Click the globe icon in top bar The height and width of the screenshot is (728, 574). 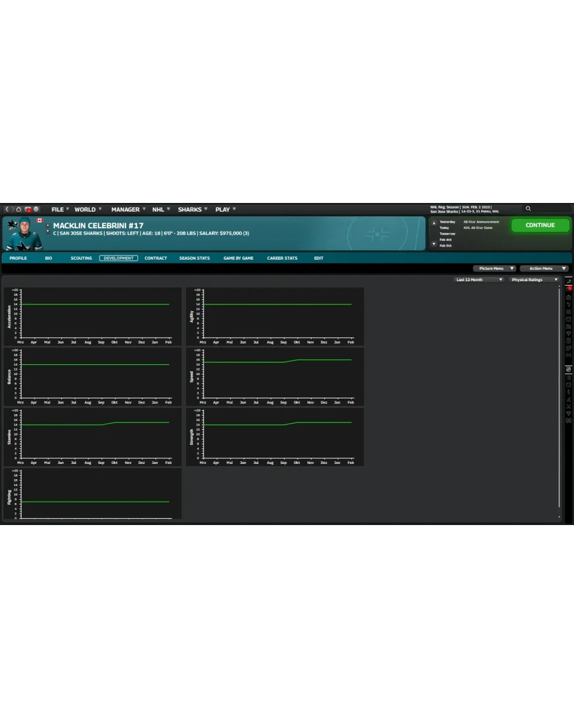[x=36, y=209]
